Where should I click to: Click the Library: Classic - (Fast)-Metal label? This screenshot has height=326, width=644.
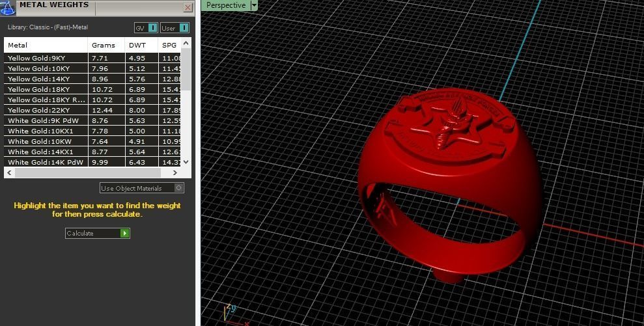(x=48, y=27)
